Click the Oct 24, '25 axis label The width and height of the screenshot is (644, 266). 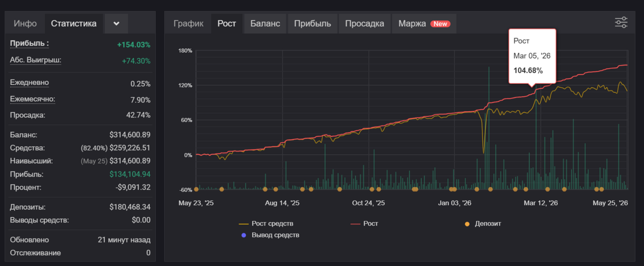coord(368,203)
